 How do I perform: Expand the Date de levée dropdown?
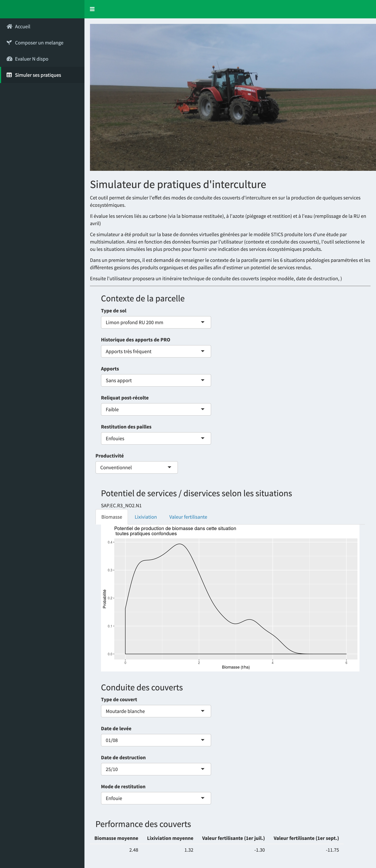tap(156, 740)
